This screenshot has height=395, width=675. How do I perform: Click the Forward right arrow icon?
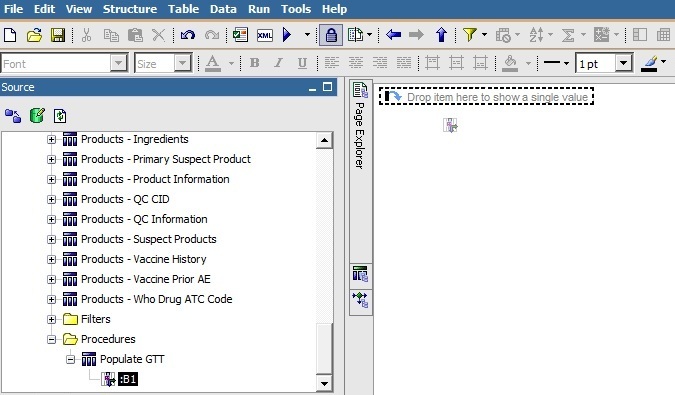[416, 35]
